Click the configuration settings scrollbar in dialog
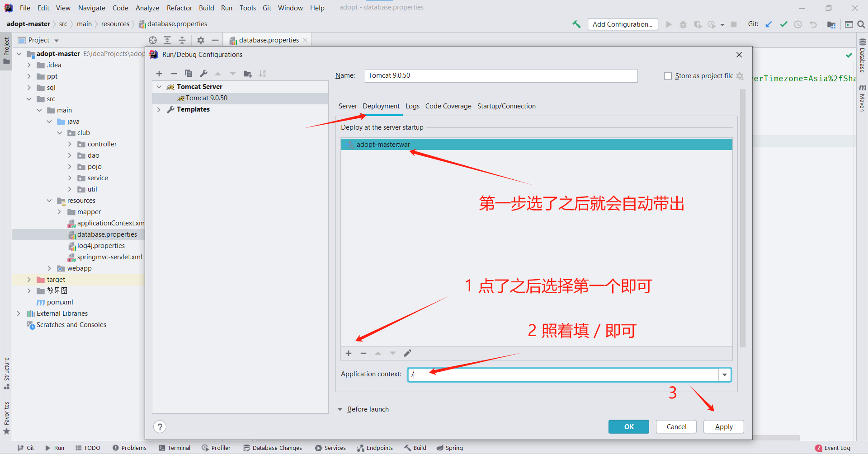 (x=742, y=219)
